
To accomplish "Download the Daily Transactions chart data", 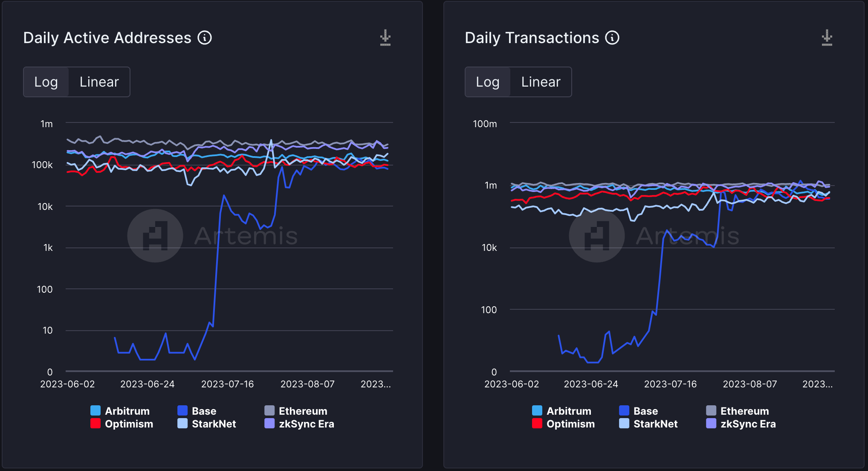I will [827, 38].
